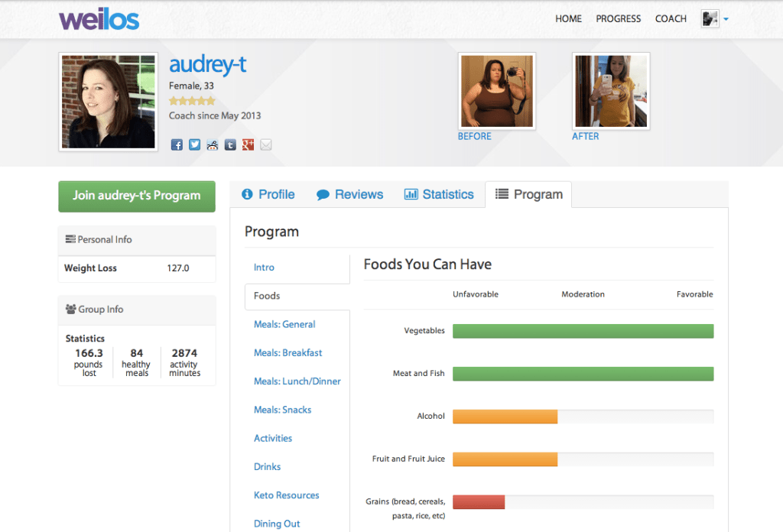Click the Personal Info panel header
The image size is (783, 532).
coord(137,240)
